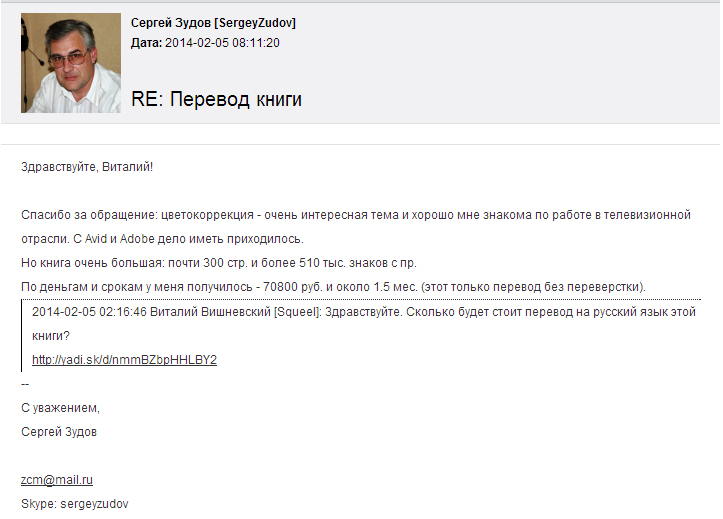Click the closing С уважением,
This screenshot has width=723, height=519.
click(x=60, y=408)
